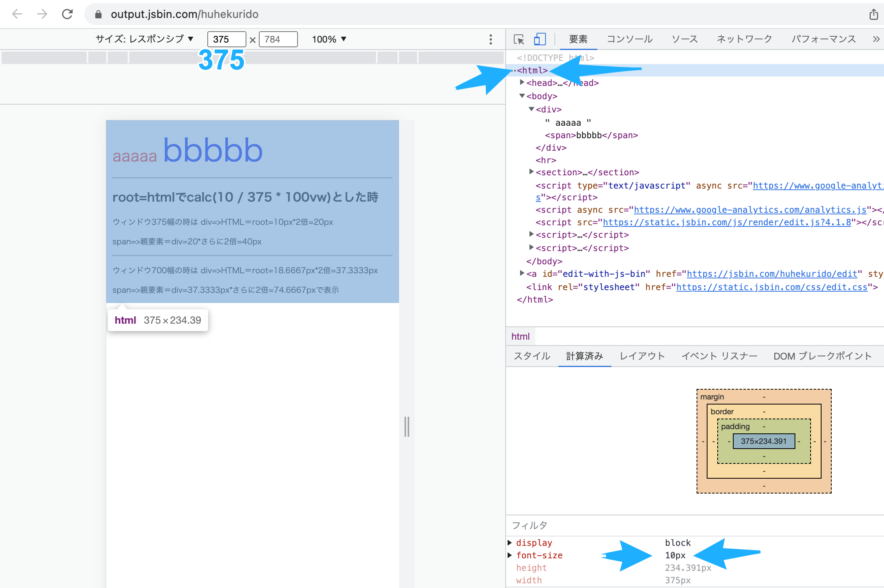This screenshot has height=588, width=884.
Task: Switch to the ソース tab
Action: click(684, 39)
